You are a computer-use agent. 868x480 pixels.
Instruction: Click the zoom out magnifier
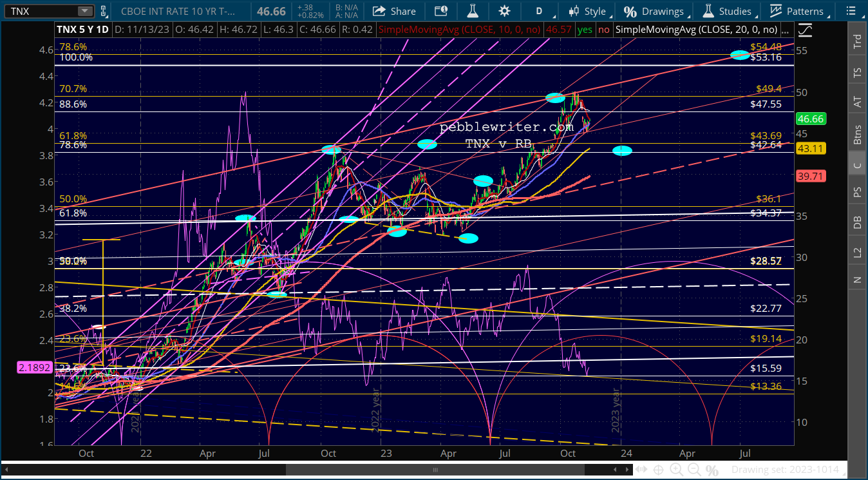click(693, 470)
